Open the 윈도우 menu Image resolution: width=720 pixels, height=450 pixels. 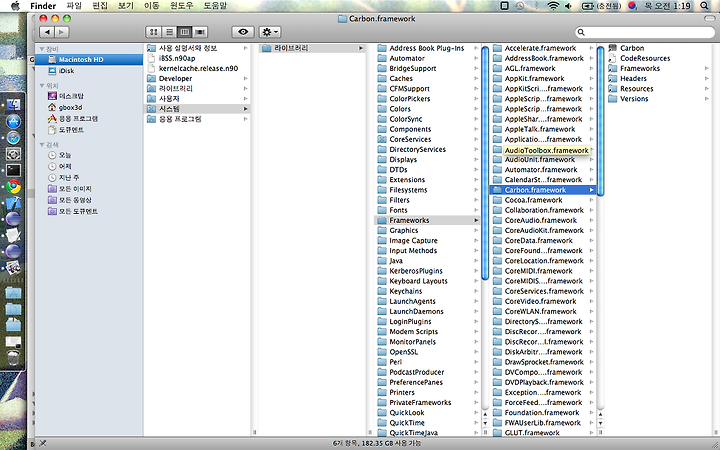click(182, 6)
